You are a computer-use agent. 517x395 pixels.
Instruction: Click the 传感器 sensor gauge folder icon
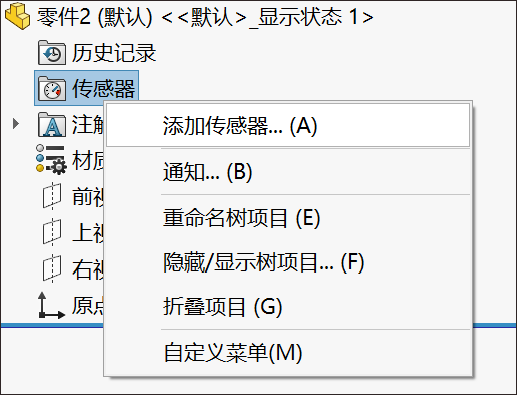click(52, 89)
